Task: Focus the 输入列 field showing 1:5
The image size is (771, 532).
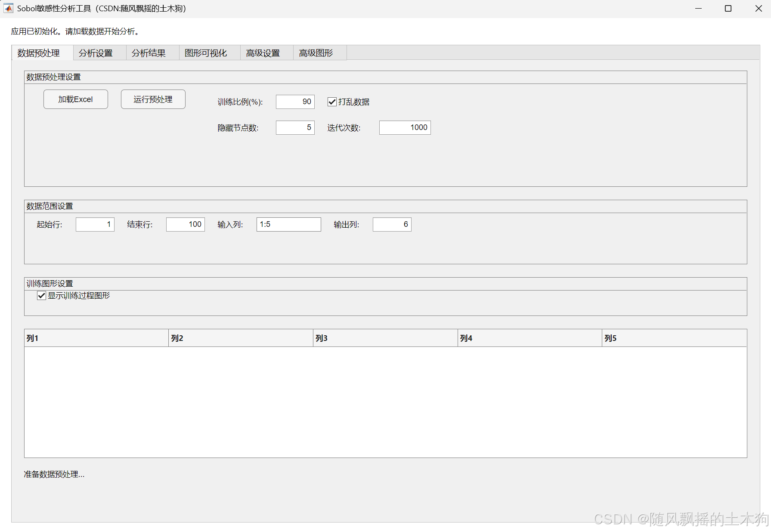Action: [x=289, y=224]
